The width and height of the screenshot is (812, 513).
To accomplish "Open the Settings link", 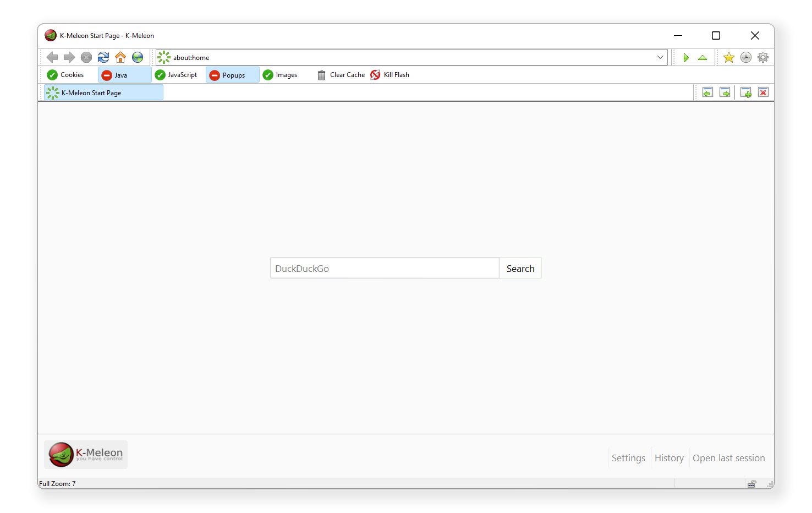I will pos(628,458).
